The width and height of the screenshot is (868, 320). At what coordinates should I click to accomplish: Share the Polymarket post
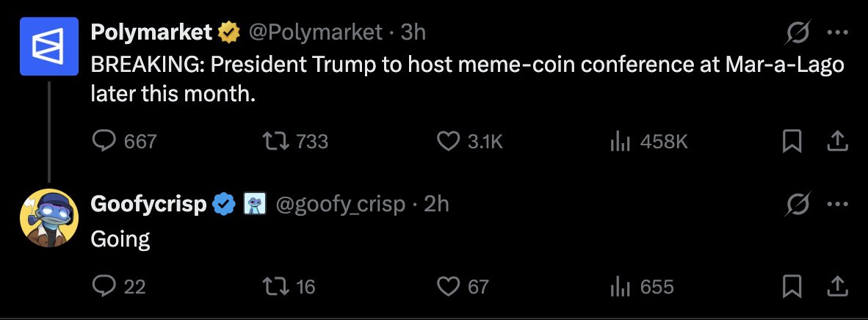(837, 142)
